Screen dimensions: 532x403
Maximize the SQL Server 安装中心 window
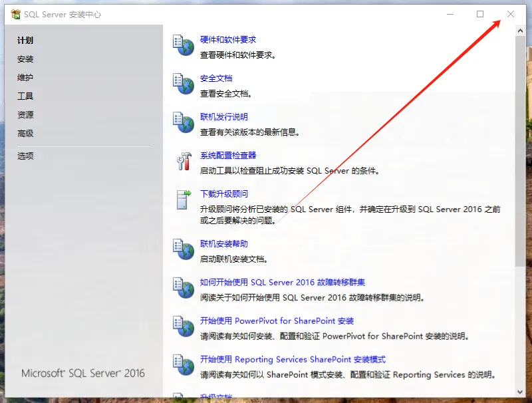tap(480, 14)
